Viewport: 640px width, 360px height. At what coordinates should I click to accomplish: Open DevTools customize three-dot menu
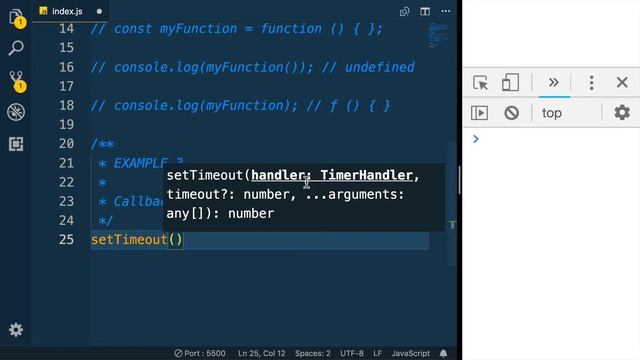point(591,83)
